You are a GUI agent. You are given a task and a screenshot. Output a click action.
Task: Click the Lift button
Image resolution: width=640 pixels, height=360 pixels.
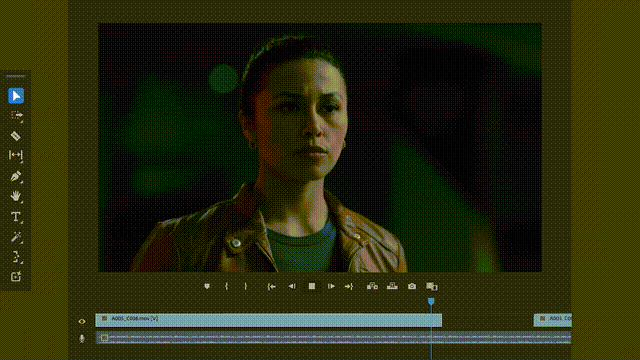click(x=372, y=287)
